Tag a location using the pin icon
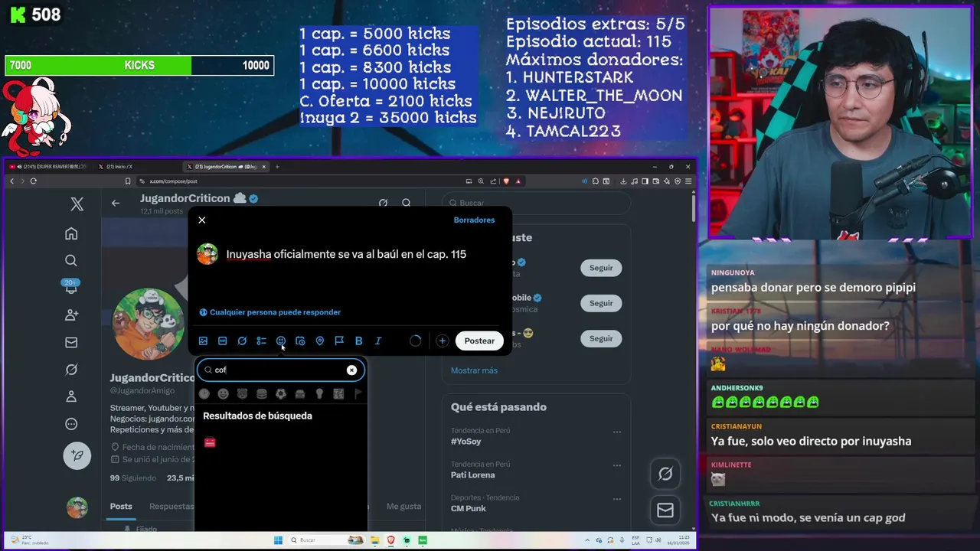Screen dimensions: 980x551 [x=320, y=341]
